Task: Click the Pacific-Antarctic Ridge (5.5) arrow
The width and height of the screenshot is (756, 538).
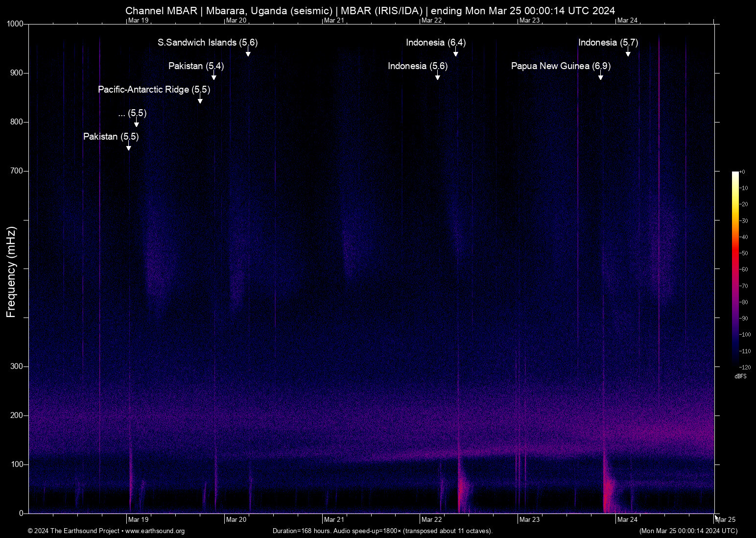Action: (199, 101)
